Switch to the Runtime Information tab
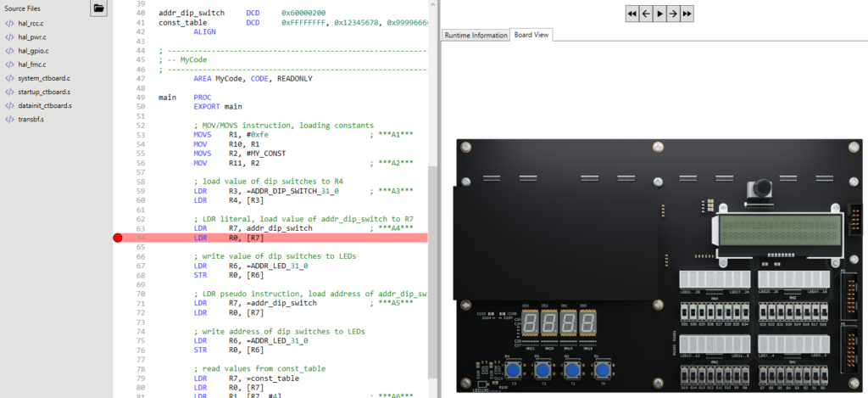The image size is (868, 398). click(x=476, y=35)
